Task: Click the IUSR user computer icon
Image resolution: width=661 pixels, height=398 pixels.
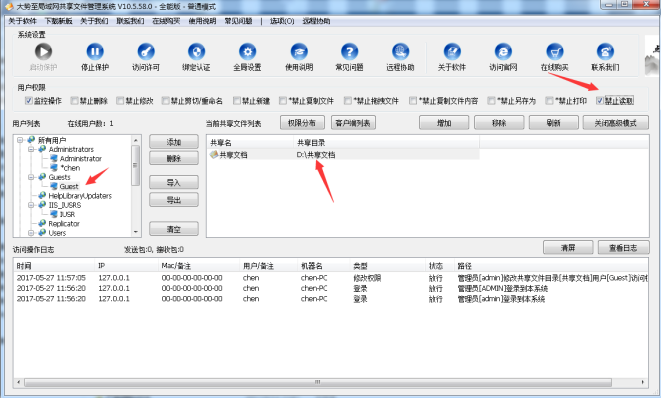Action: [54, 214]
